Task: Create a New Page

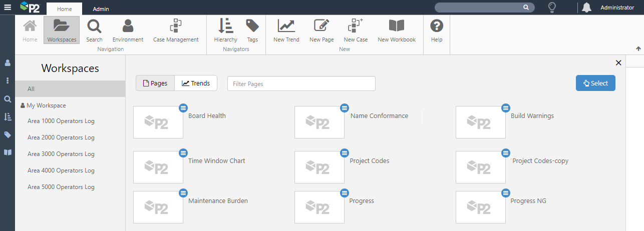Action: pos(321,30)
